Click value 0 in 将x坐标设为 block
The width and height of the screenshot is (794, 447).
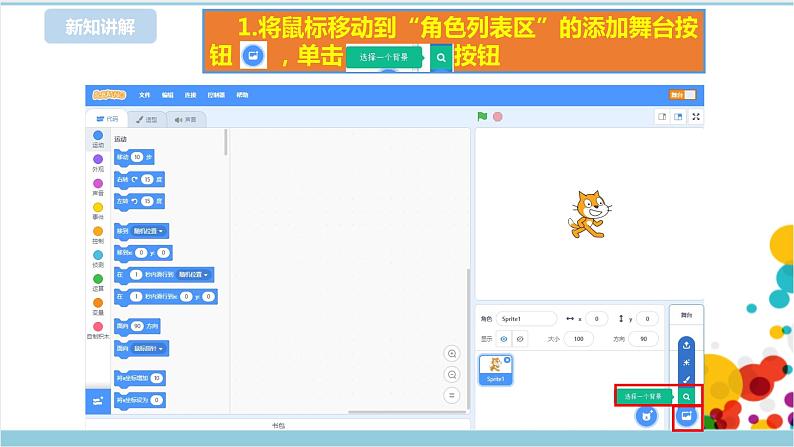pos(157,400)
